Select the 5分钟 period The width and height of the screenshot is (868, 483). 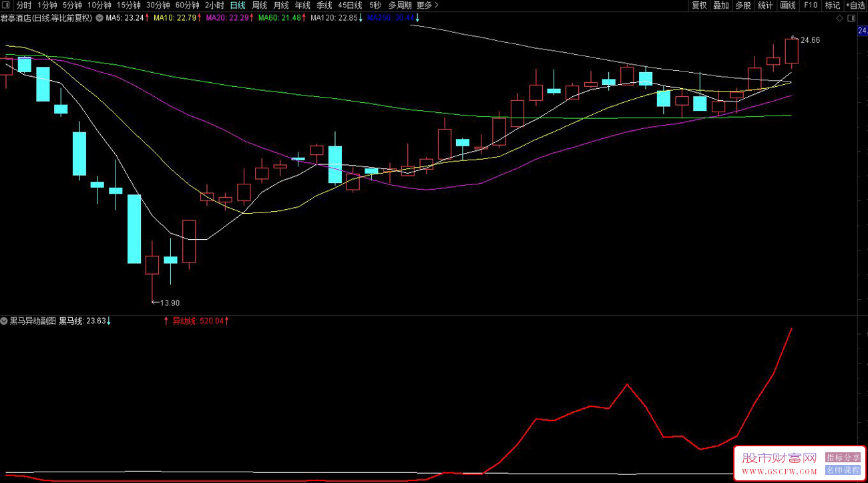tap(72, 5)
